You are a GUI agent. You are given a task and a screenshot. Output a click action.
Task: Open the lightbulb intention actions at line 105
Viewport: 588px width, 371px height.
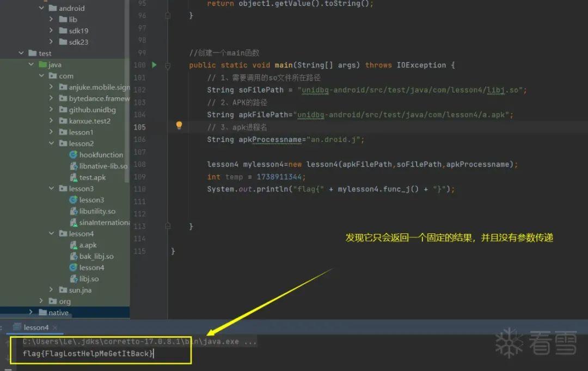pyautogui.click(x=179, y=126)
